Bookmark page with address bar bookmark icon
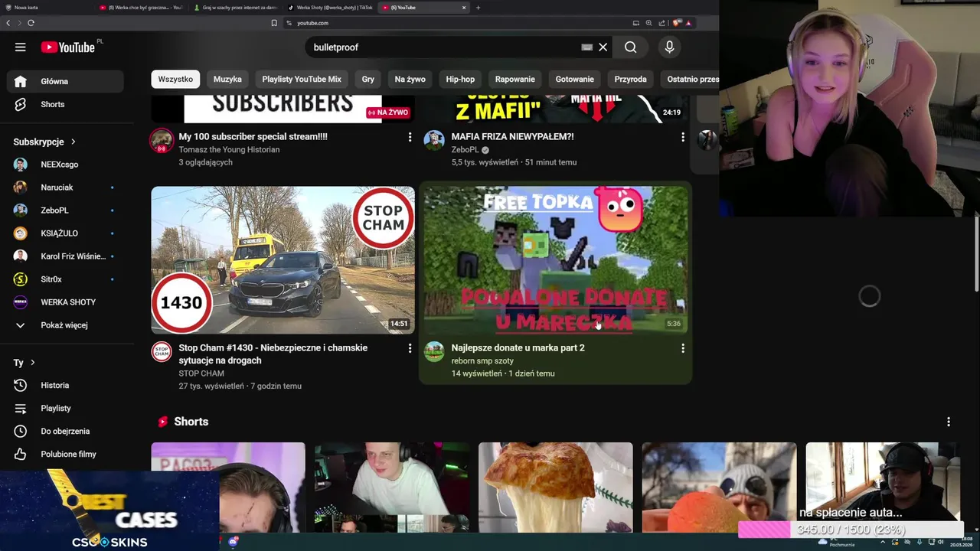This screenshot has height=551, width=980. (x=274, y=23)
